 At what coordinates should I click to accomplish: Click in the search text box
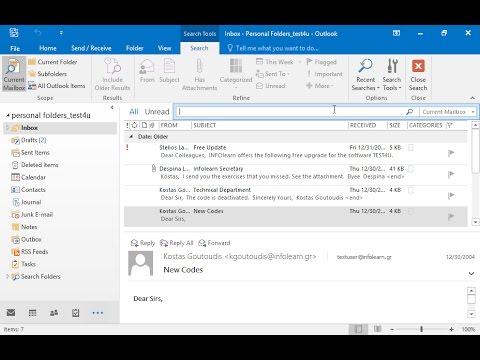click(x=290, y=112)
